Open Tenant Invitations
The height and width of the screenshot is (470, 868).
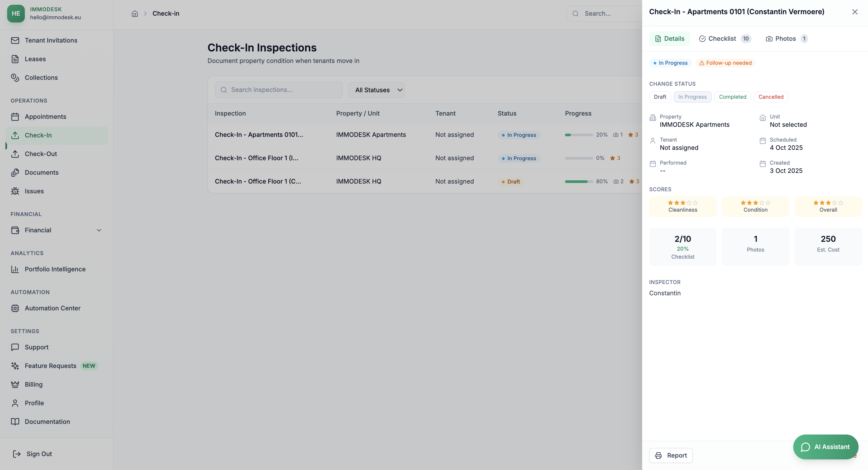(x=51, y=40)
